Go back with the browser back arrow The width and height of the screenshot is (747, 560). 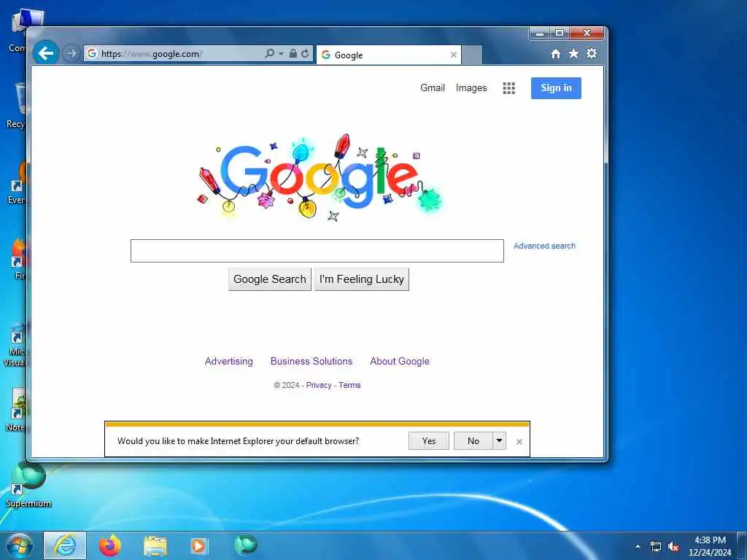point(46,52)
